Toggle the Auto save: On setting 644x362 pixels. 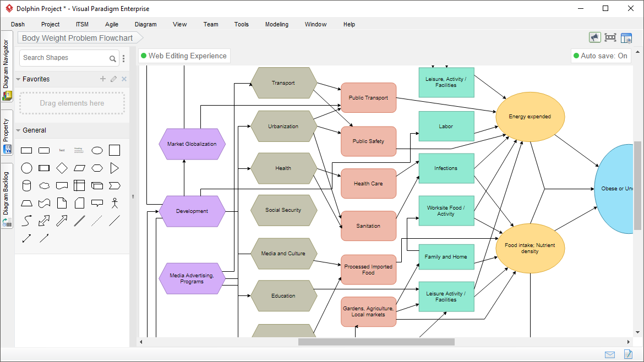click(x=601, y=56)
